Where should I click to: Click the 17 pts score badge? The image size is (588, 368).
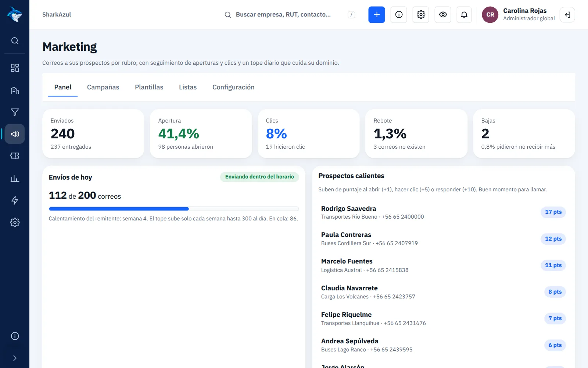coord(553,212)
